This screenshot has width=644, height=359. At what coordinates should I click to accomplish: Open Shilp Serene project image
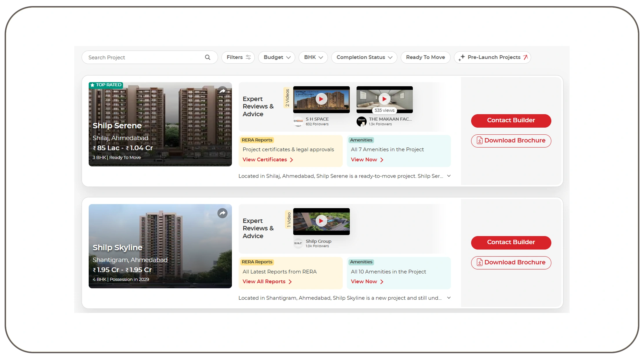point(160,124)
